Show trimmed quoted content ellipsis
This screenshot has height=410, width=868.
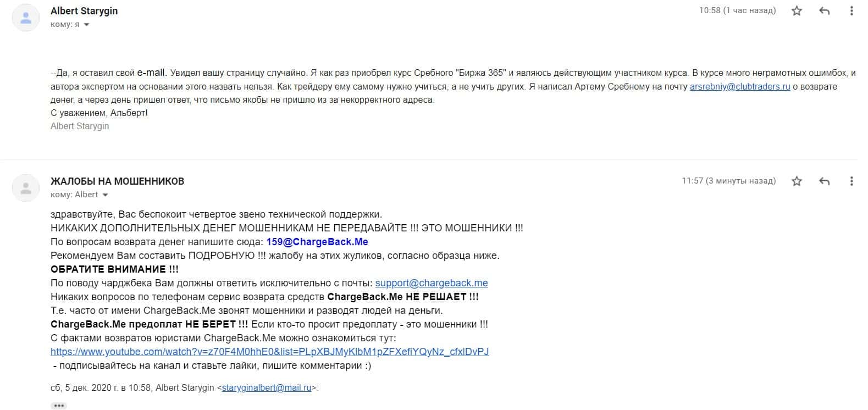(59, 406)
